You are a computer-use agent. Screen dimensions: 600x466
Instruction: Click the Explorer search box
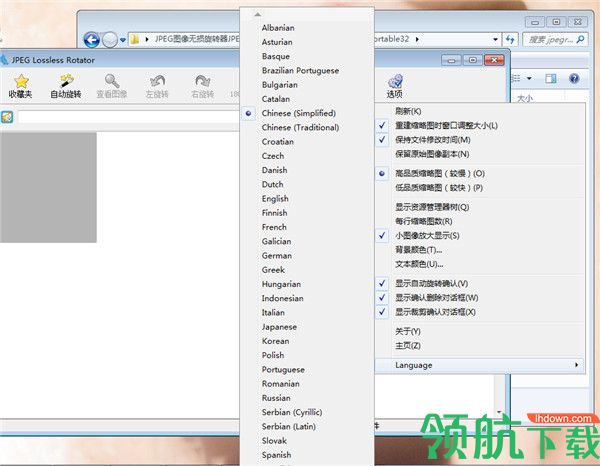[555, 39]
